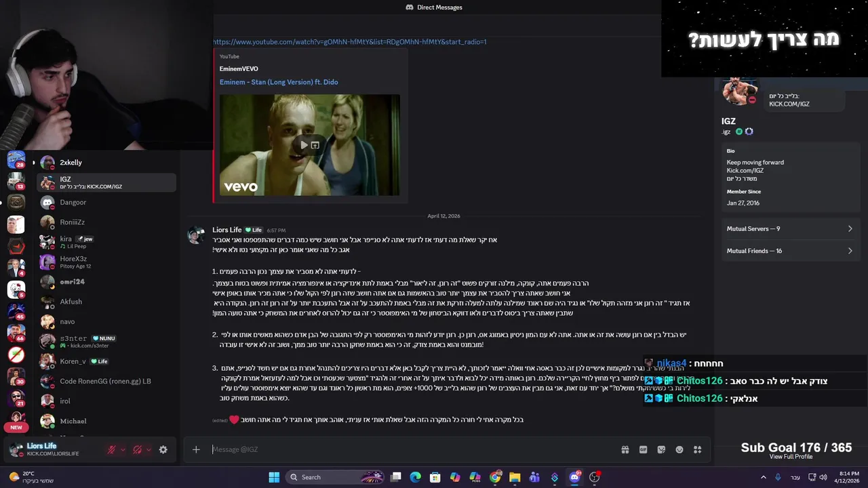Open DM with Dangoor
The width and height of the screenshot is (868, 488).
pos(106,202)
